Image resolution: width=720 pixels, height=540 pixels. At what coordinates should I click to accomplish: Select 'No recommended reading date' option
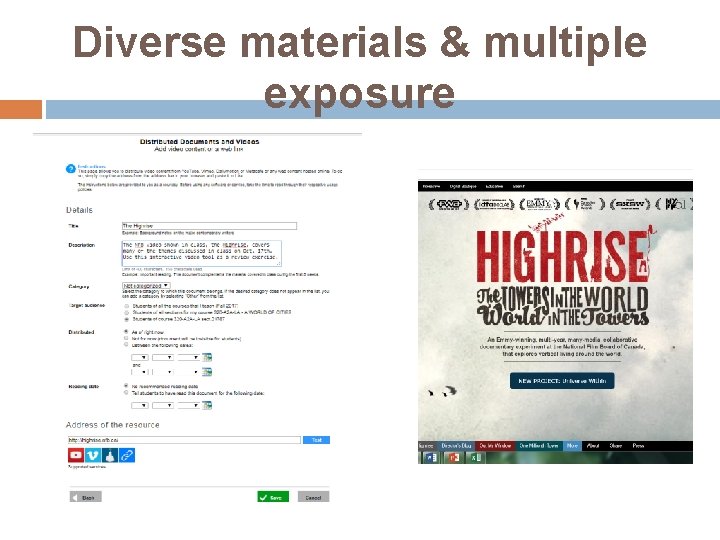126,386
